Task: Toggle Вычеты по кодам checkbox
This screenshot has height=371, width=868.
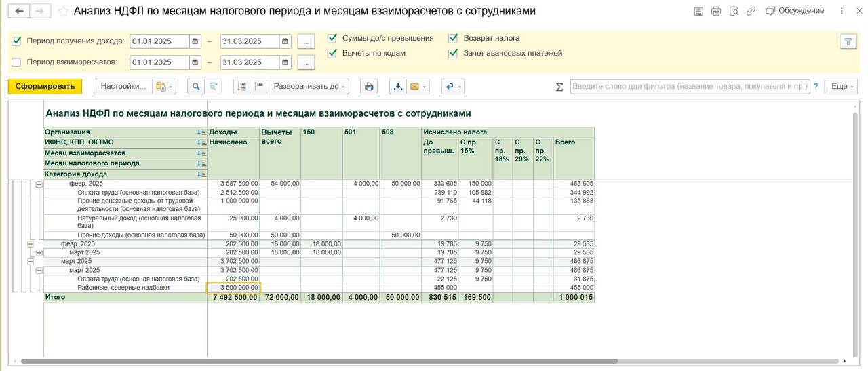Action: [332, 53]
